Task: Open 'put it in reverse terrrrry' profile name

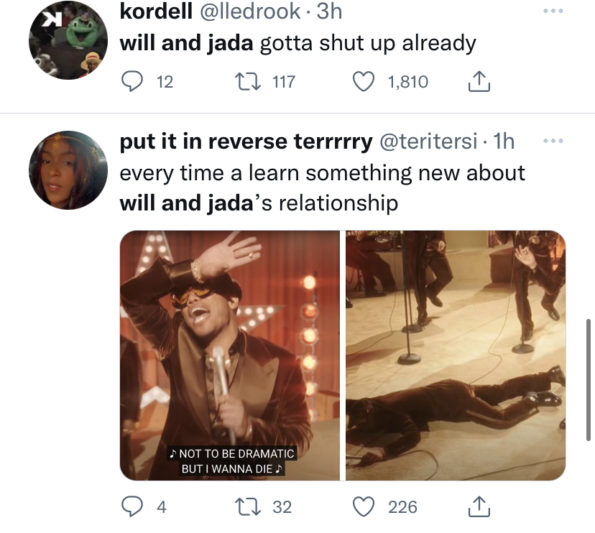Action: [246, 142]
